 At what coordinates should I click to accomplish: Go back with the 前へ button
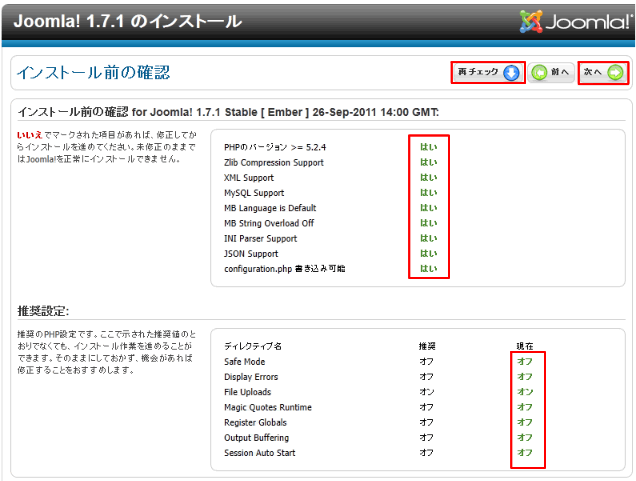(551, 73)
